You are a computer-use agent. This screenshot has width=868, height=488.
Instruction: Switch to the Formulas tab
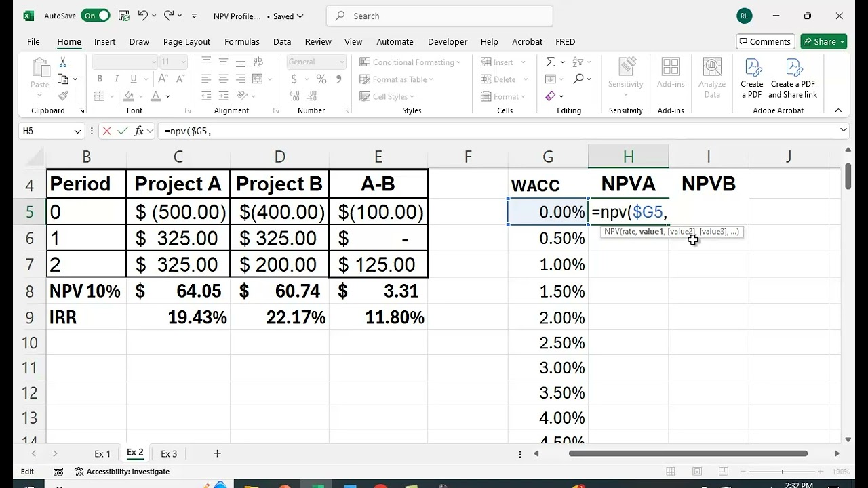tap(242, 41)
